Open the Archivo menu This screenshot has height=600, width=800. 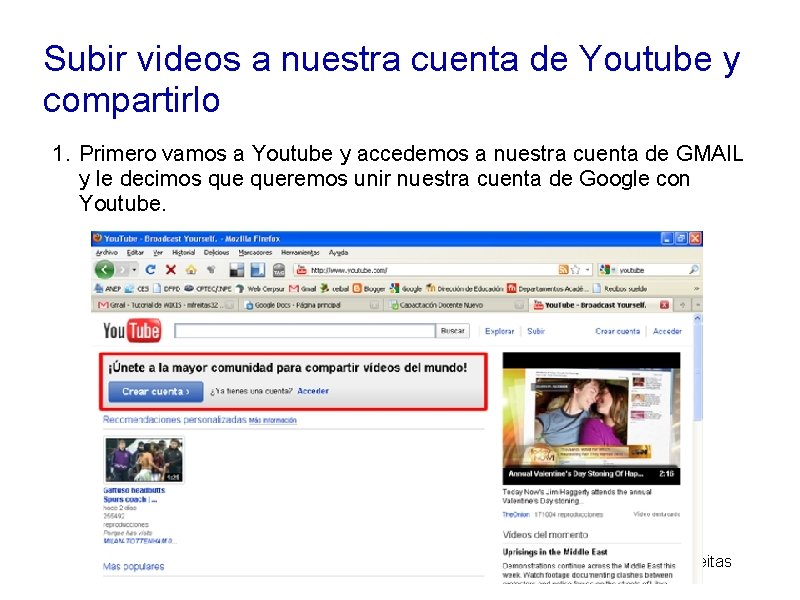coord(107,253)
